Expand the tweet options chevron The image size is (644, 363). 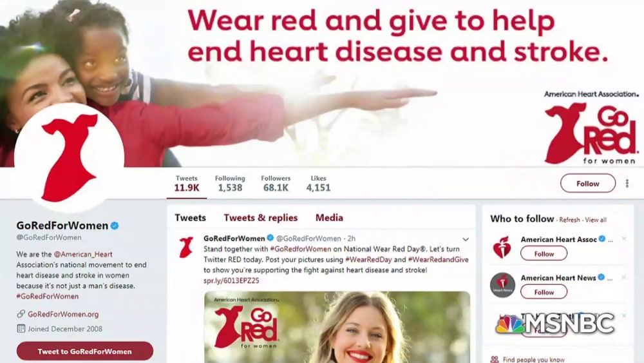pyautogui.click(x=466, y=239)
